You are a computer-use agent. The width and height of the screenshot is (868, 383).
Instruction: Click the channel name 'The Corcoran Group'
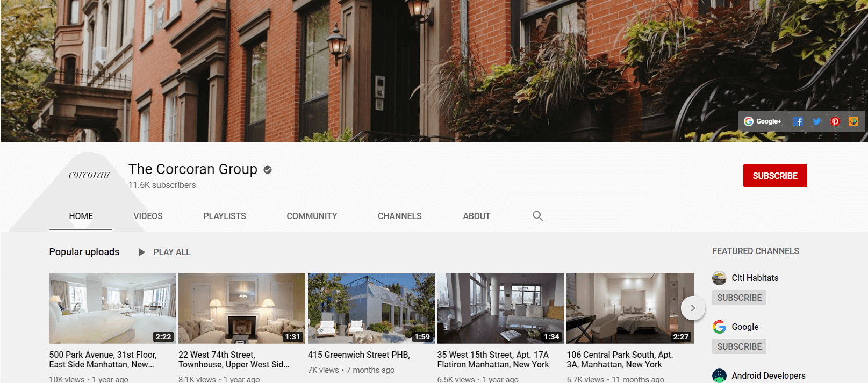point(193,169)
